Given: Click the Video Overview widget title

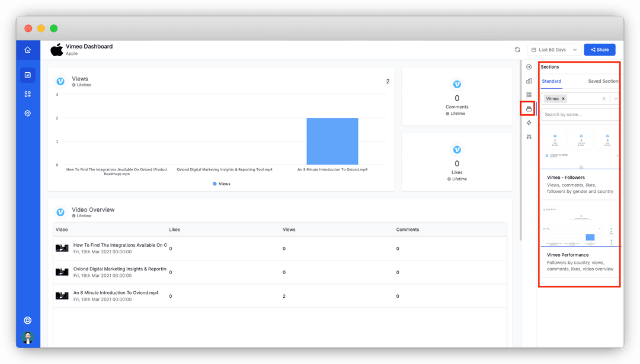Looking at the screenshot, I should [93, 210].
